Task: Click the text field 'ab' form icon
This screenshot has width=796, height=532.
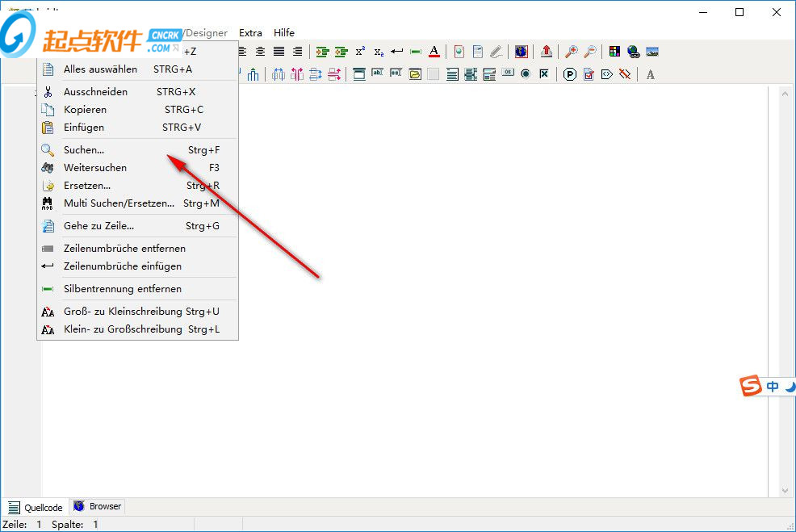Action: (x=377, y=73)
